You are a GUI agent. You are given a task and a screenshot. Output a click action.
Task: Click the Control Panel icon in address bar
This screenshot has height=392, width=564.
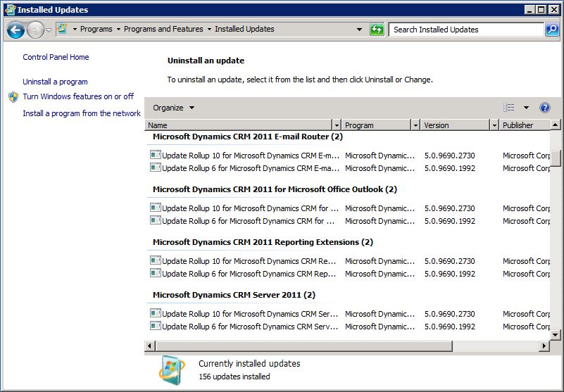(62, 29)
